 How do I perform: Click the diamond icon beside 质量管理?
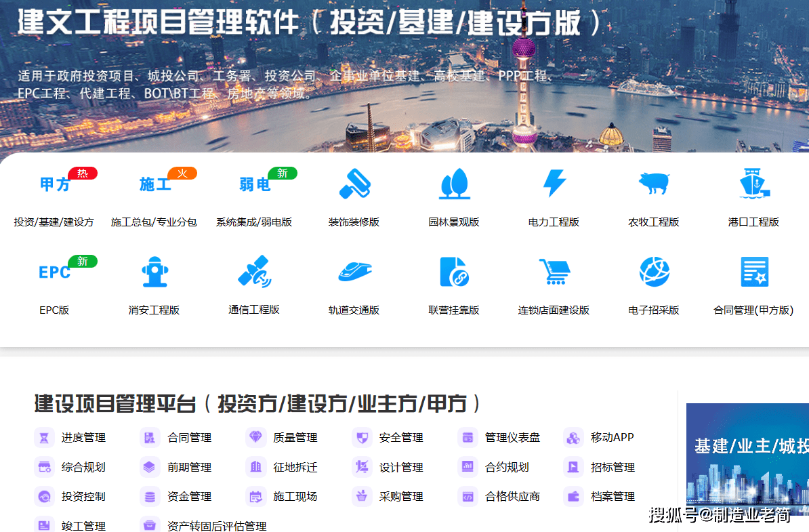tap(255, 438)
